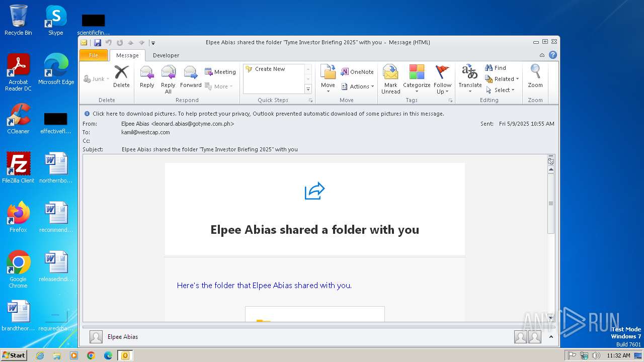This screenshot has width=644, height=362.
Task: Open the Acrobat Reader DC shortcut
Action: coord(18,73)
